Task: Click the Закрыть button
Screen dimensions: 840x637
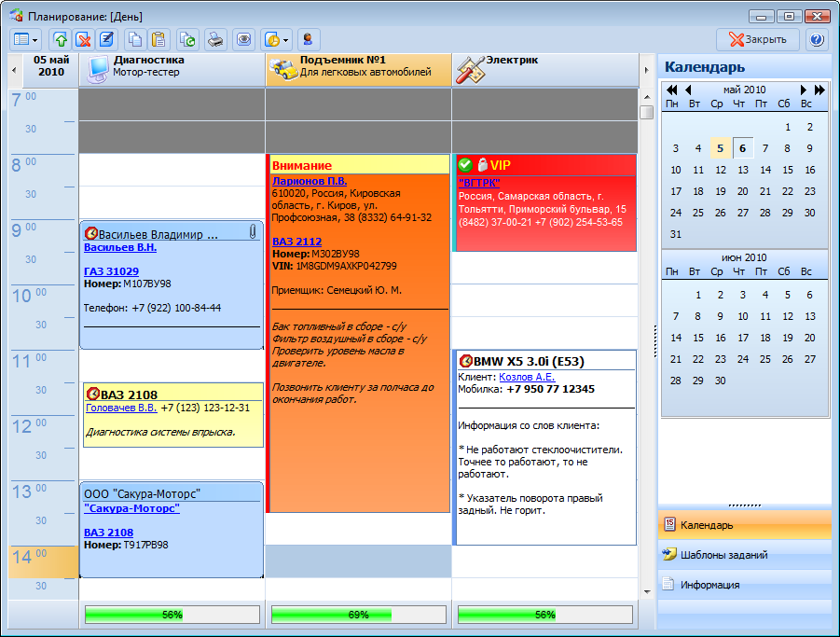Action: (758, 40)
